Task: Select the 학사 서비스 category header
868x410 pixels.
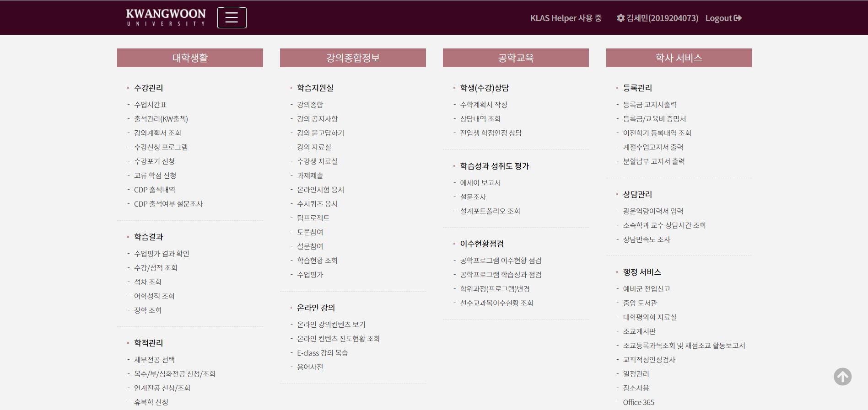Action: [x=679, y=58]
